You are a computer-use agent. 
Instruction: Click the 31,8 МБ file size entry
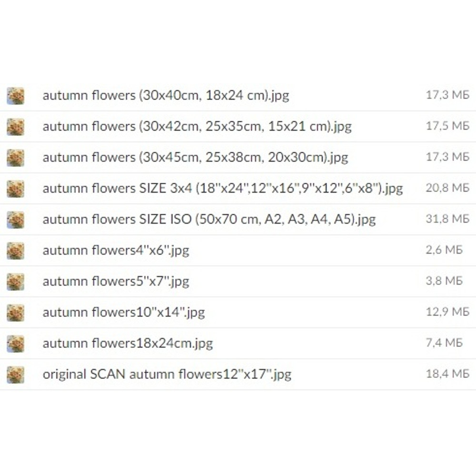(x=447, y=219)
